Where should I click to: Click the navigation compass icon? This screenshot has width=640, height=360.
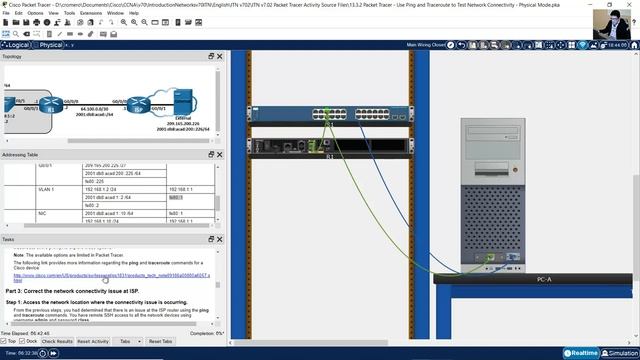450,45
